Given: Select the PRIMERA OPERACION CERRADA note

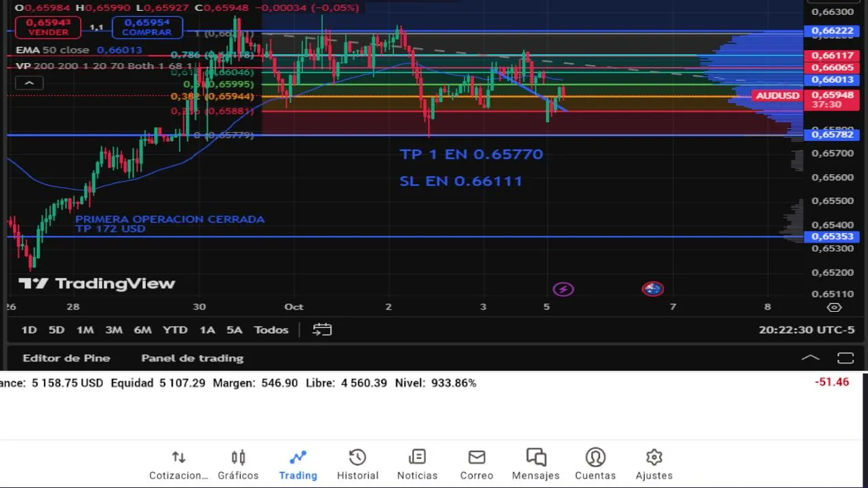Looking at the screenshot, I should click(170, 220).
